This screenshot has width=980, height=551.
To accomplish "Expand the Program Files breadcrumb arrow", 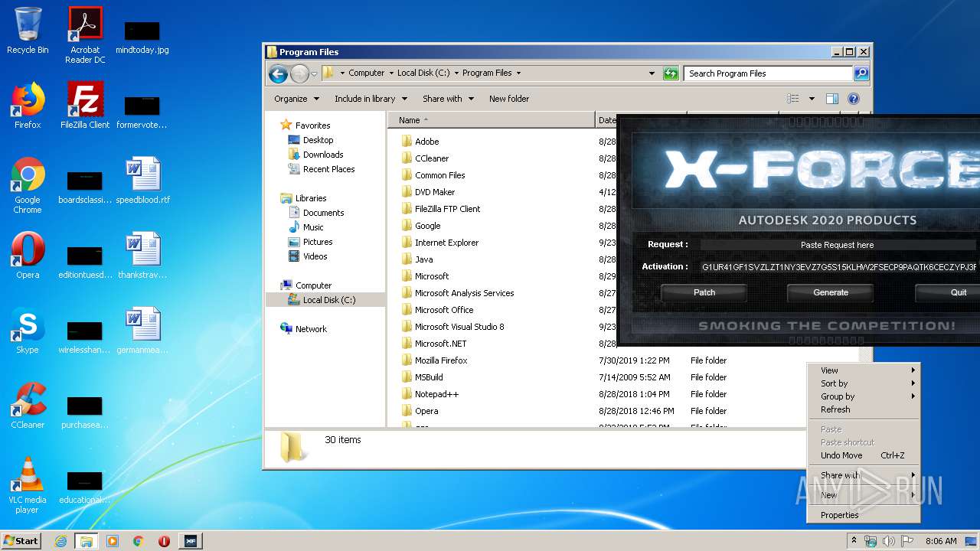I will click(x=518, y=73).
